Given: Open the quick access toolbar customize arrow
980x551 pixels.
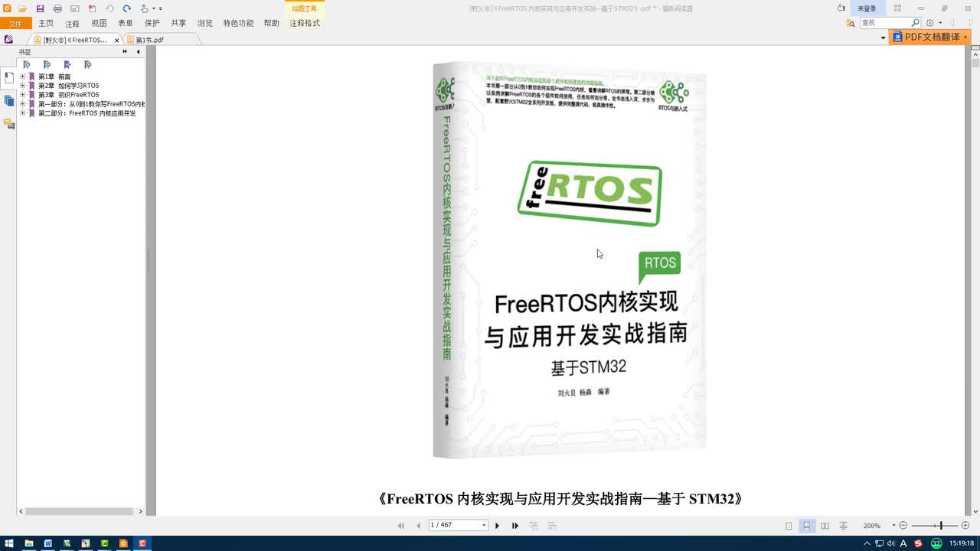Looking at the screenshot, I should pos(160,8).
